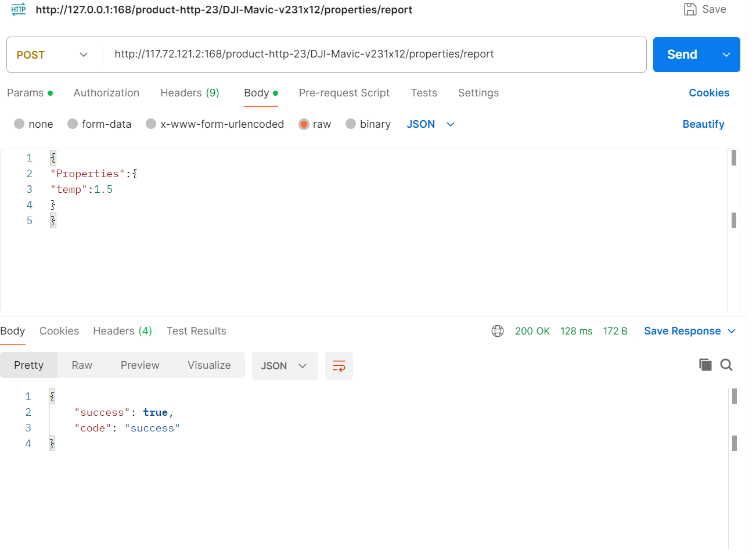This screenshot has height=554, width=756.
Task: Expand the Send button arrow options
Action: point(726,55)
